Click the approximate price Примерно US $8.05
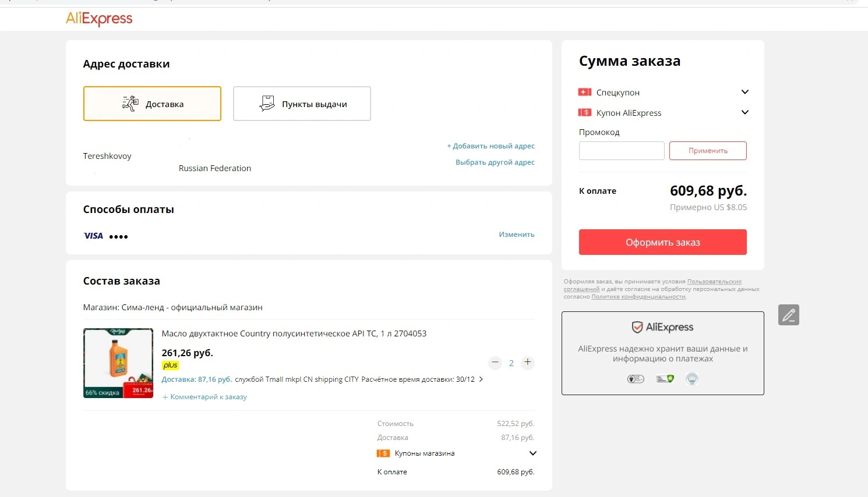The height and width of the screenshot is (497, 868). (708, 207)
